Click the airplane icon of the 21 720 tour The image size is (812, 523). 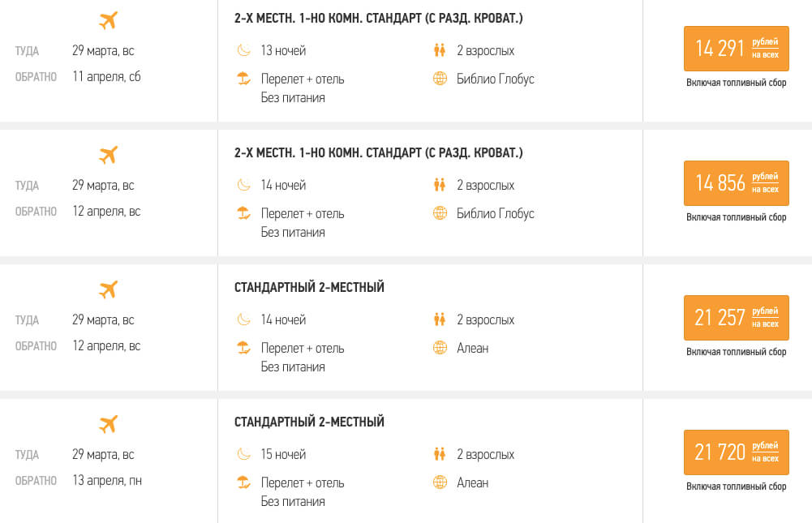pos(108,424)
